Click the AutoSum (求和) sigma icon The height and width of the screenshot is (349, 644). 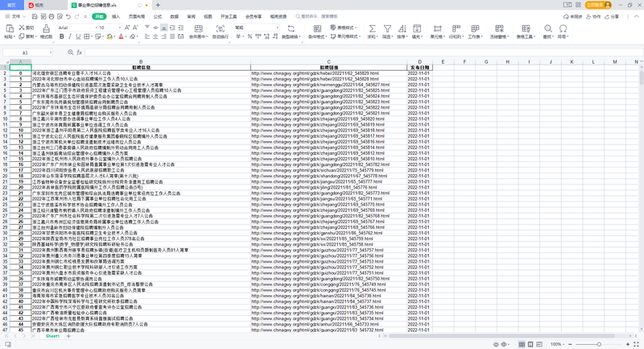[x=372, y=28]
